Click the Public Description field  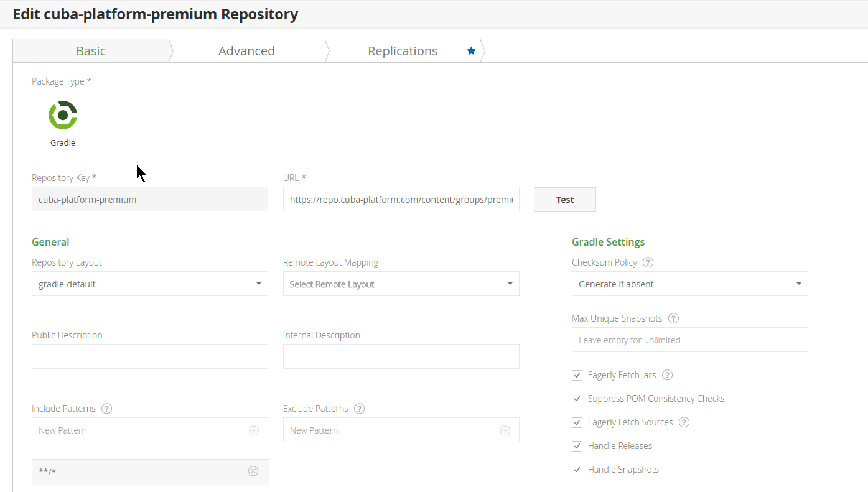click(150, 356)
